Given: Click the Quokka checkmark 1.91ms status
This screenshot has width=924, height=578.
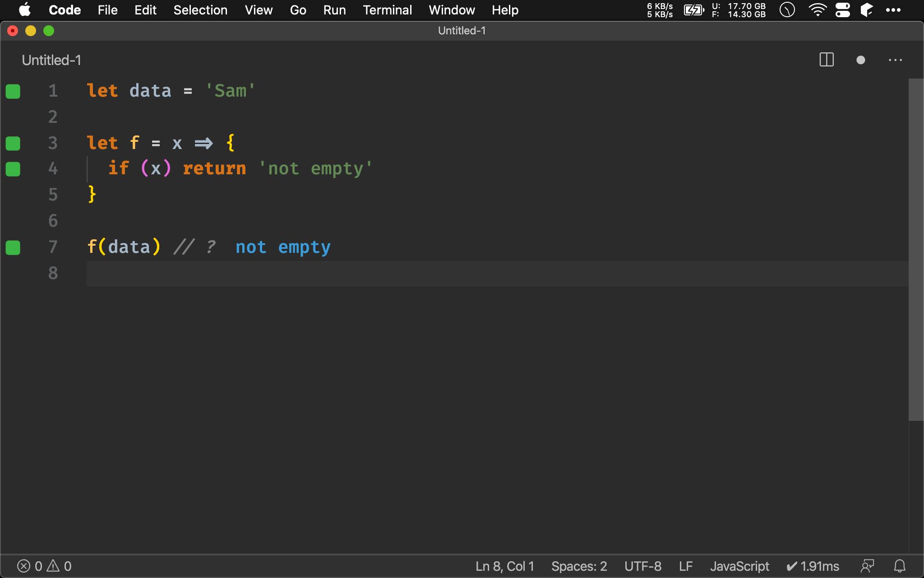Looking at the screenshot, I should (813, 566).
